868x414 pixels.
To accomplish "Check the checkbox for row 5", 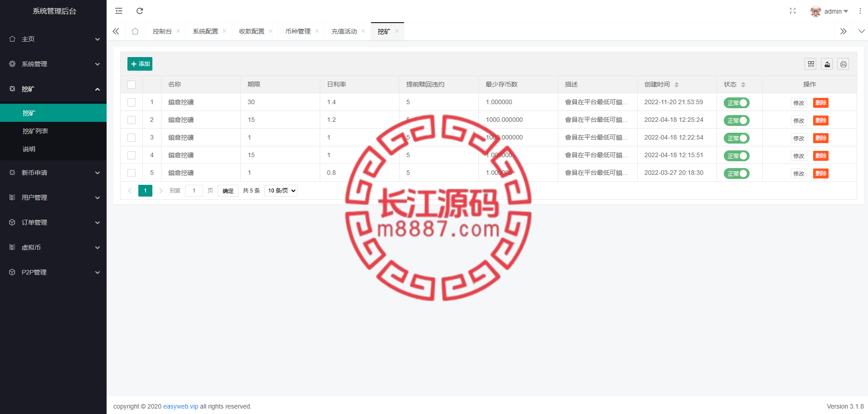I will click(132, 173).
